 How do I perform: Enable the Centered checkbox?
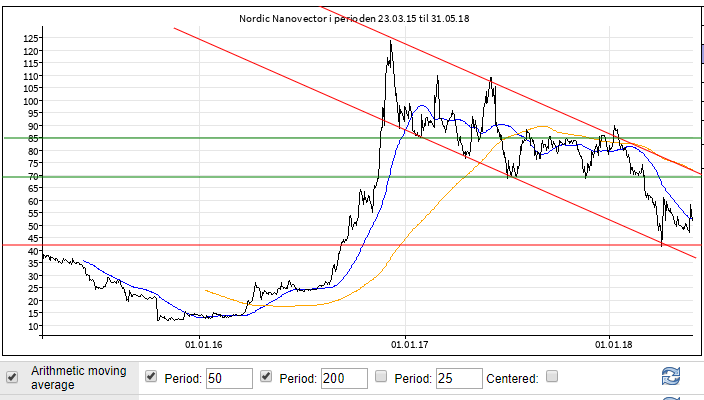(x=552, y=376)
